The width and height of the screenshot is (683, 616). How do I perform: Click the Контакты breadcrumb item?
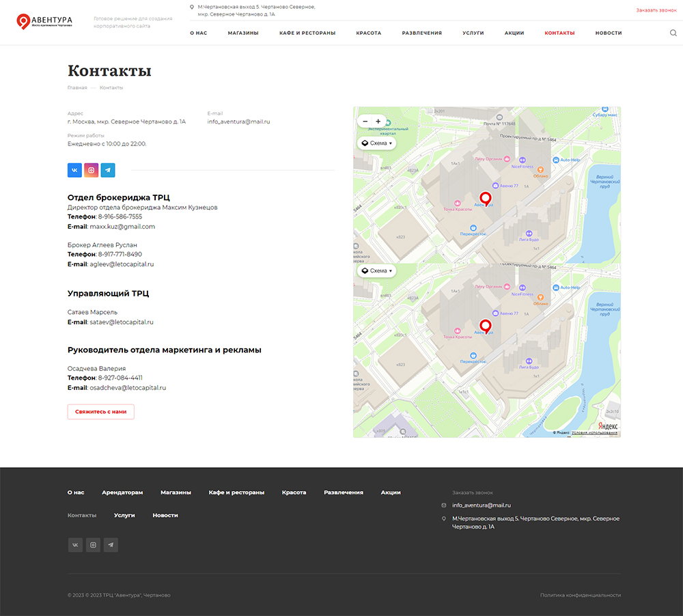pyautogui.click(x=111, y=87)
